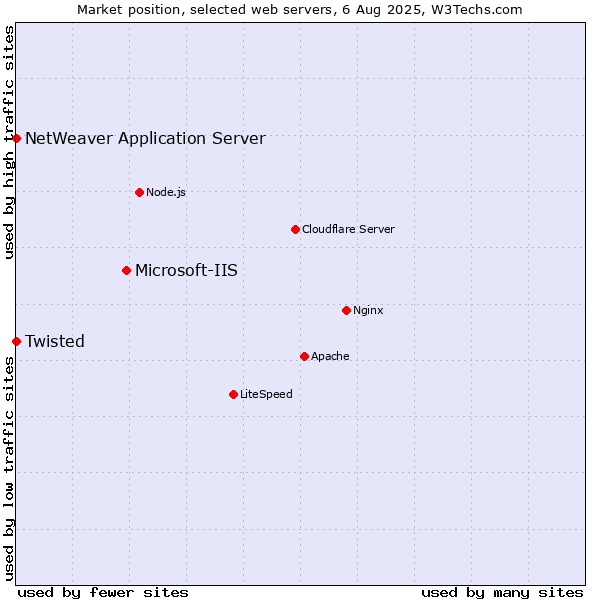Click 'used by low traffic sites' axis label

(9, 469)
